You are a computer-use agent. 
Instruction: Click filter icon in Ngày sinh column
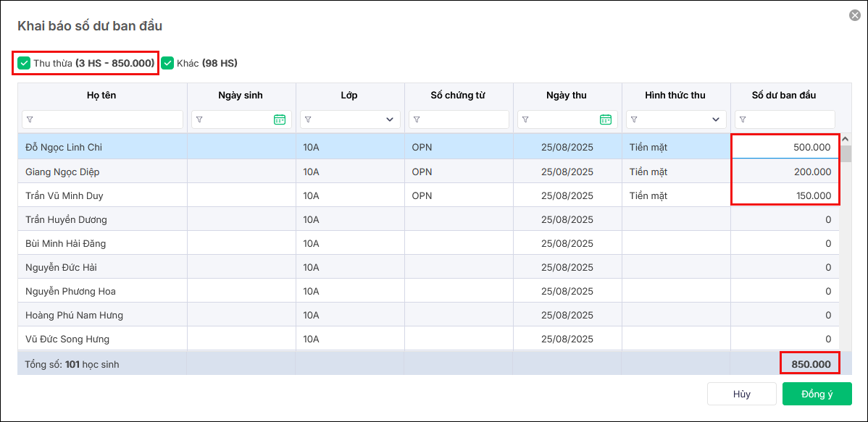click(x=199, y=119)
